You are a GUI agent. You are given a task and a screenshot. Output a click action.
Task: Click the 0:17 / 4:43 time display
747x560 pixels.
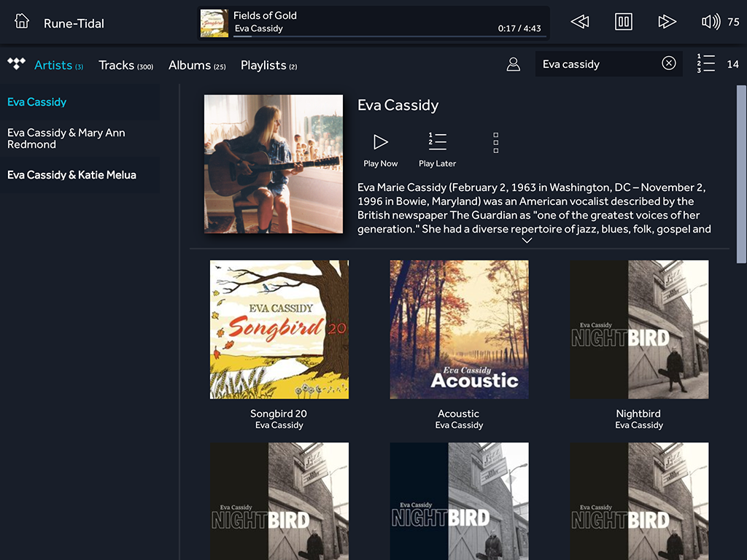[x=519, y=28]
